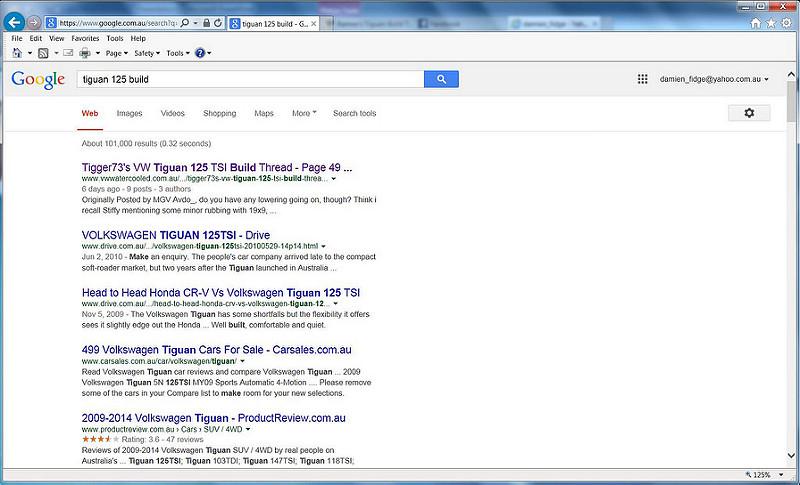Click the zoom magnifier icon in status bar

click(748, 475)
